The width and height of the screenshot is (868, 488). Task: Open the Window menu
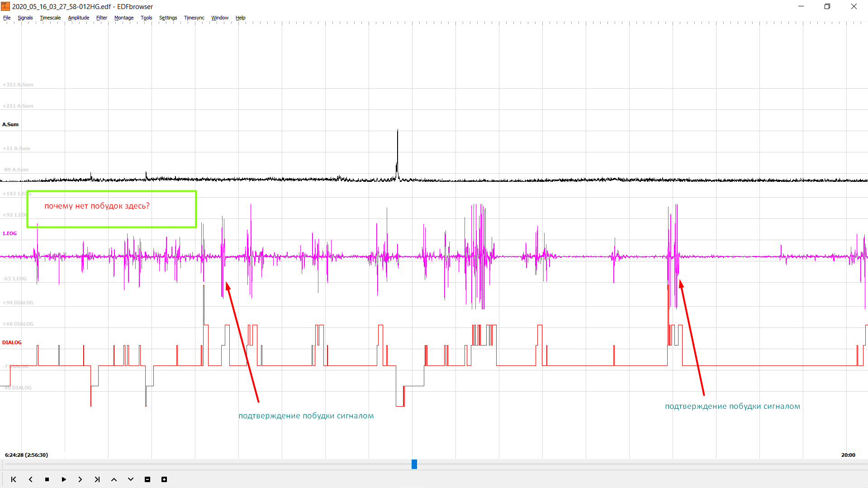click(220, 18)
